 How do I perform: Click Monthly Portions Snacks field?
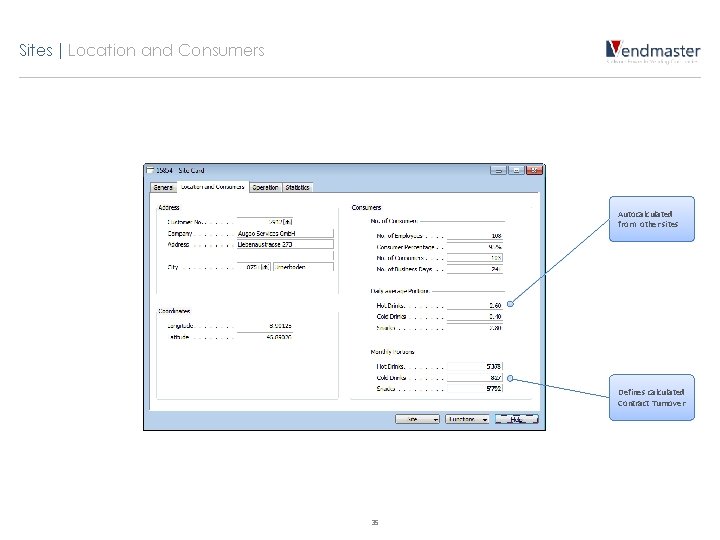(x=475, y=388)
